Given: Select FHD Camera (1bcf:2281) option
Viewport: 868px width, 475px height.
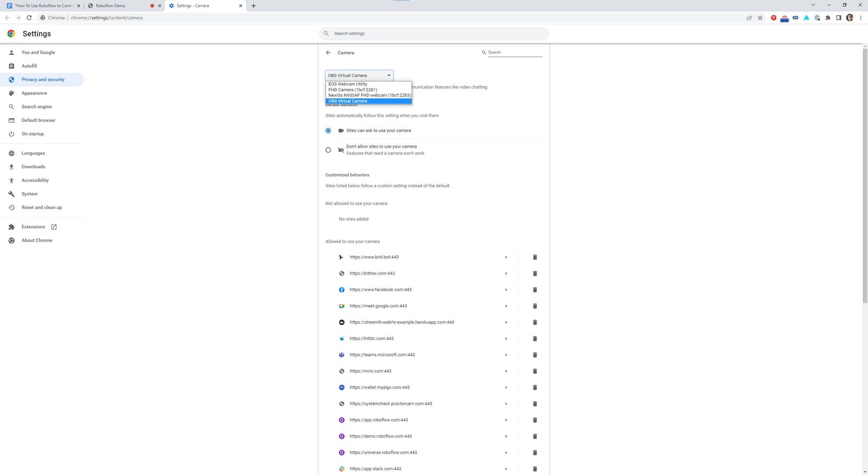Looking at the screenshot, I should 353,90.
